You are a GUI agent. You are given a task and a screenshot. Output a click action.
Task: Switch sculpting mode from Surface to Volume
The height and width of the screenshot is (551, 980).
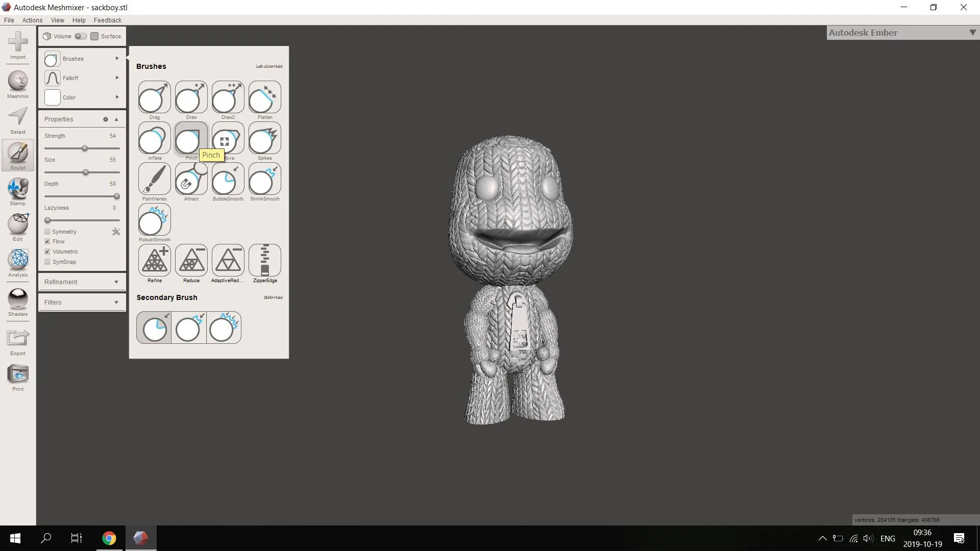(x=80, y=36)
